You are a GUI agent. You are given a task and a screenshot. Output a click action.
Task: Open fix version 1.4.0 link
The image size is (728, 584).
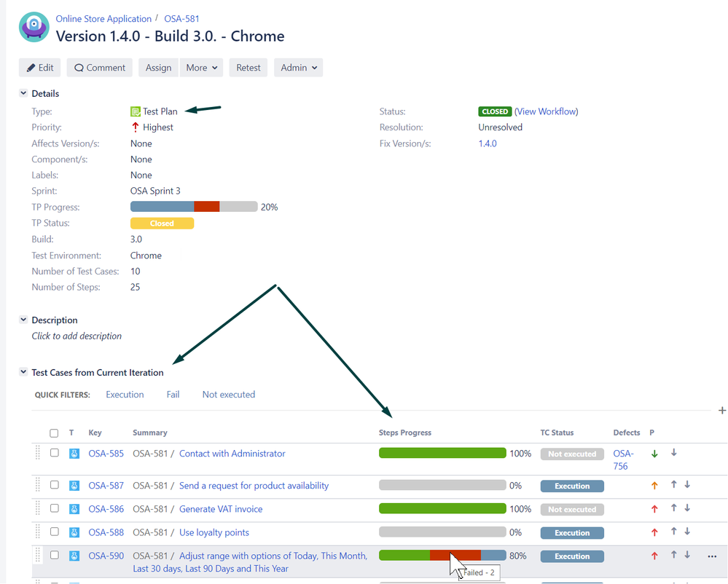click(488, 143)
